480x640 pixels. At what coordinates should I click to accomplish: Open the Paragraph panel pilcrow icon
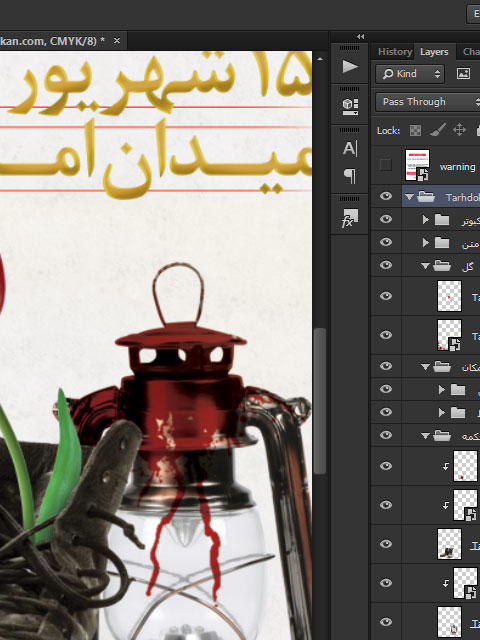click(x=350, y=176)
